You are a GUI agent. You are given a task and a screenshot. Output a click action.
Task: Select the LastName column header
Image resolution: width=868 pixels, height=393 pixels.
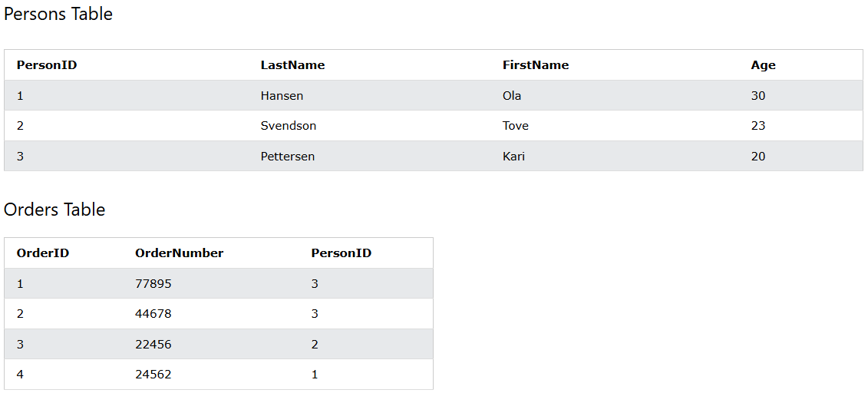tap(293, 65)
